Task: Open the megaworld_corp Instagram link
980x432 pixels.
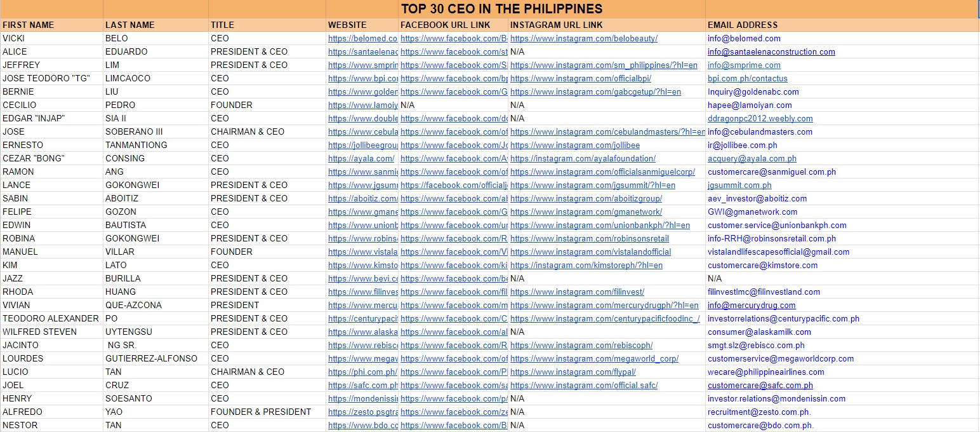Action: click(594, 359)
